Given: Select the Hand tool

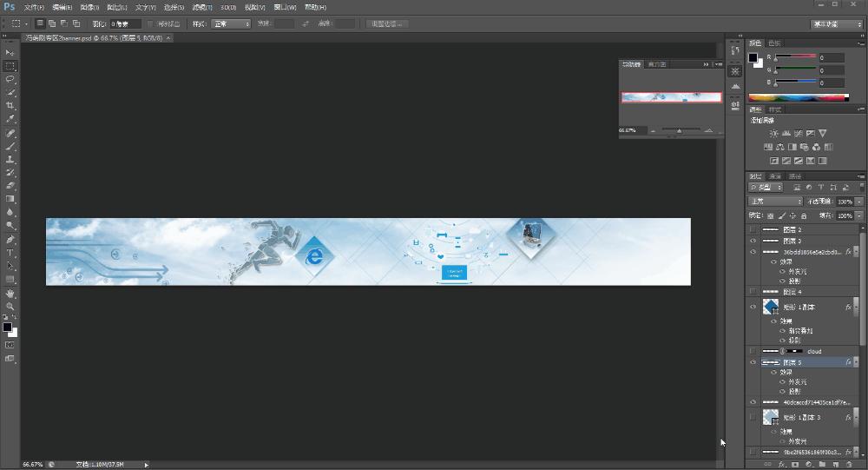Looking at the screenshot, I should (10, 294).
